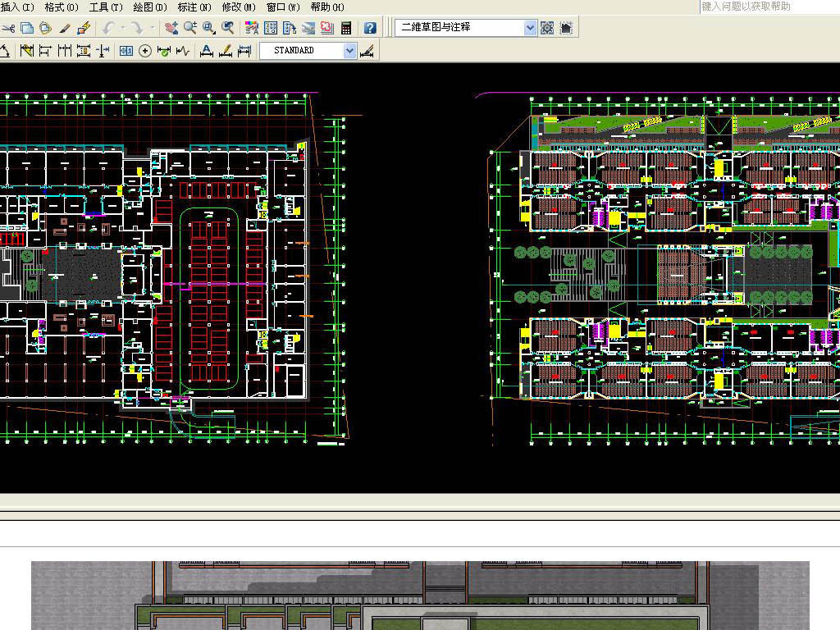Select the Zoom Realtime magnifier tool
The image size is (840, 630).
(190, 28)
